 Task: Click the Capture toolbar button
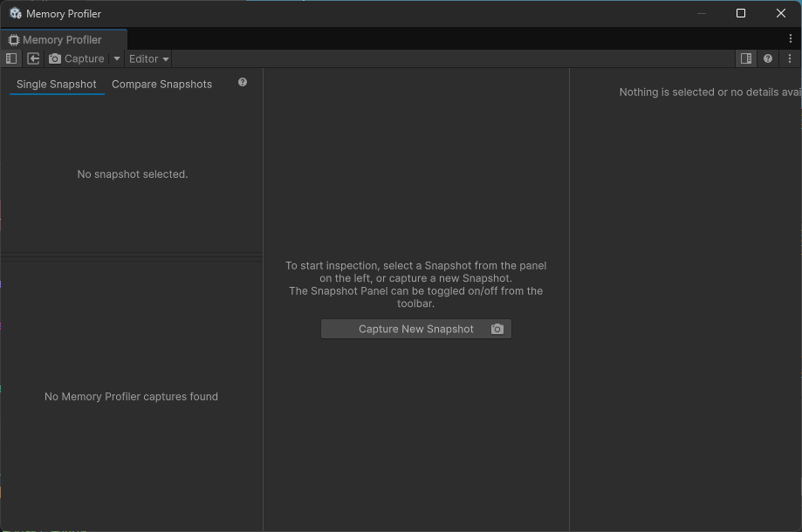click(x=84, y=58)
